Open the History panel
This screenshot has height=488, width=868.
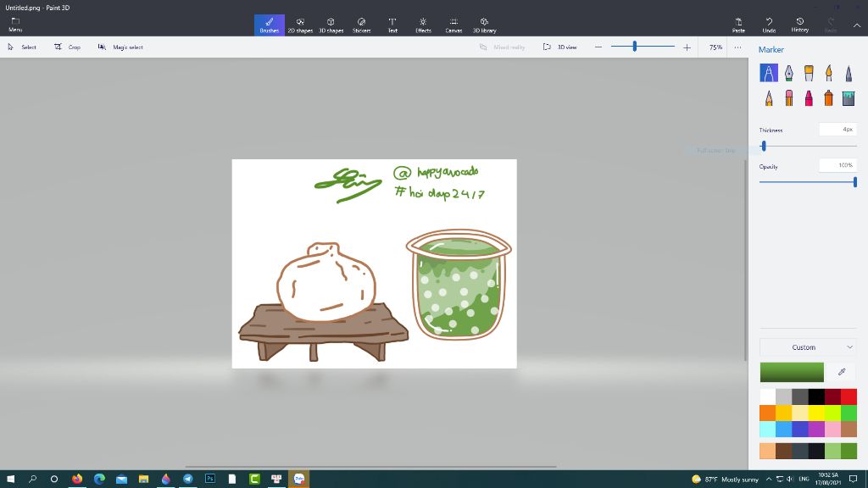[800, 25]
